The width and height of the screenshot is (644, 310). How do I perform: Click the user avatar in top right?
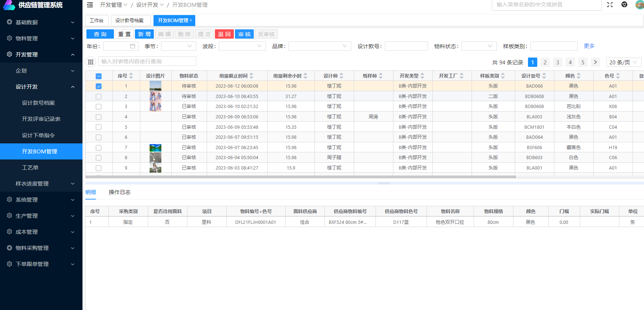pos(639,5)
